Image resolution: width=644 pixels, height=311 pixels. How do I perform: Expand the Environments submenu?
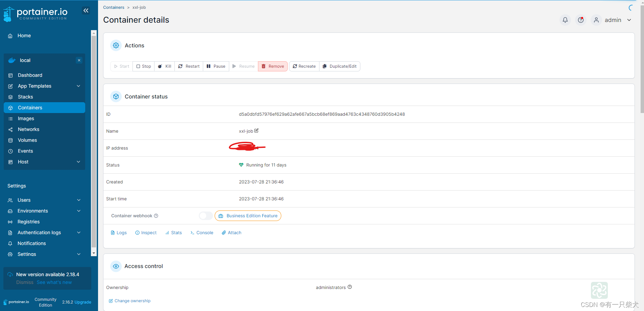[79, 211]
